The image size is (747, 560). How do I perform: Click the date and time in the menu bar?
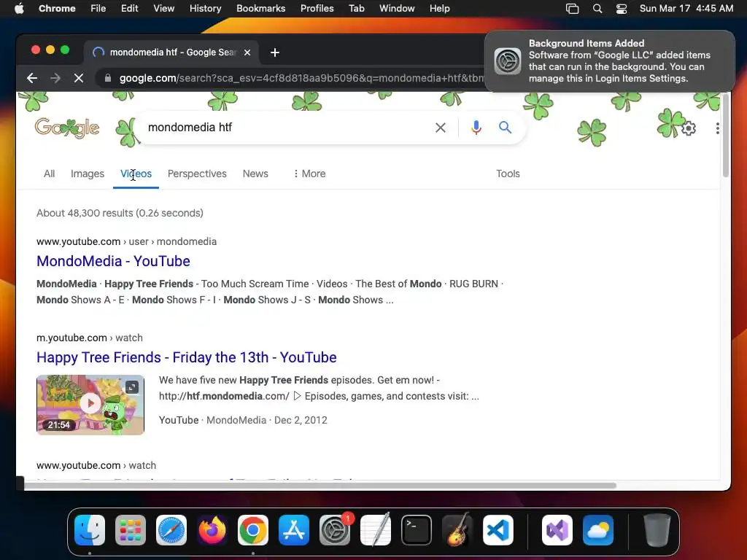click(686, 9)
